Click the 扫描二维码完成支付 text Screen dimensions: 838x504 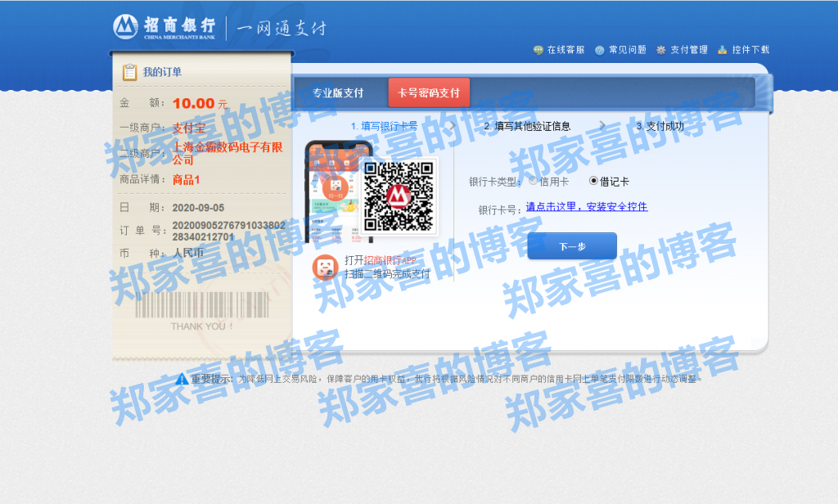387,273
